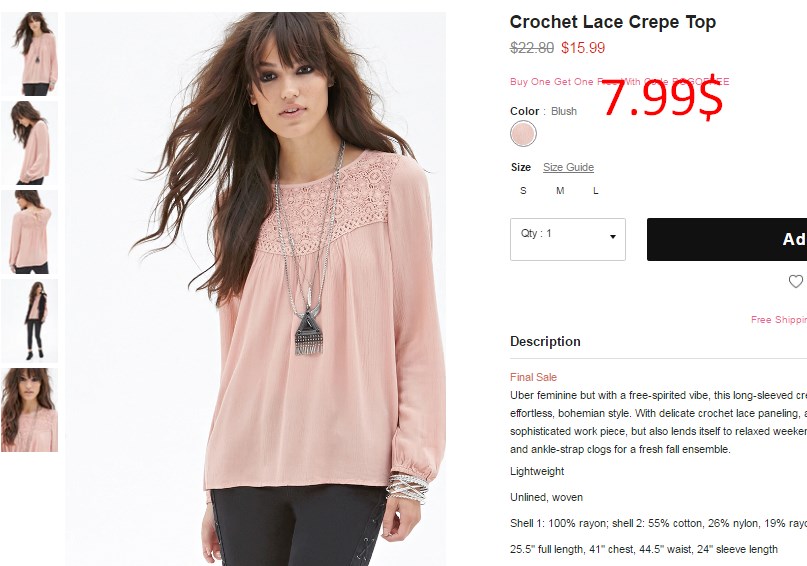The image size is (807, 566).
Task: View third thumbnail, back view
Action: point(29,232)
